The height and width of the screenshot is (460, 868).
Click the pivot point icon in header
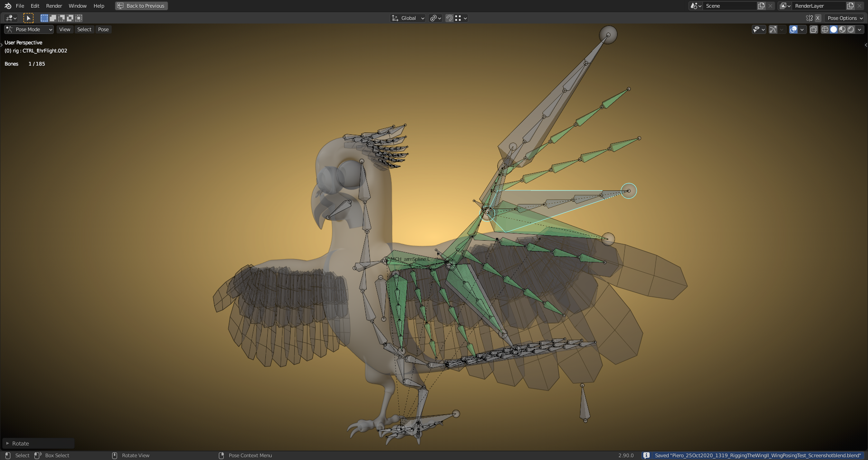point(433,18)
